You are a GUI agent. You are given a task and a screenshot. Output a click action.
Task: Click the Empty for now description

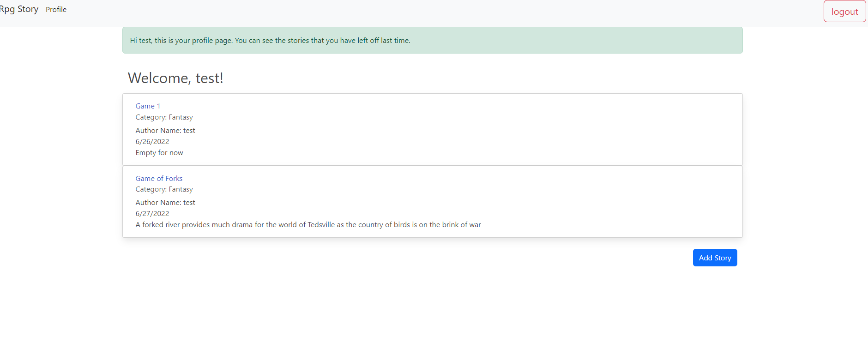click(159, 153)
